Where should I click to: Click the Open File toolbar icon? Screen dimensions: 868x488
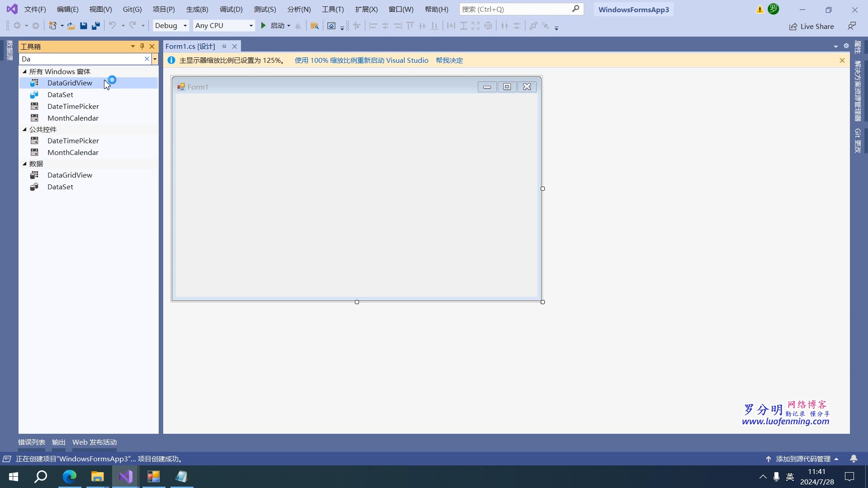tap(71, 26)
